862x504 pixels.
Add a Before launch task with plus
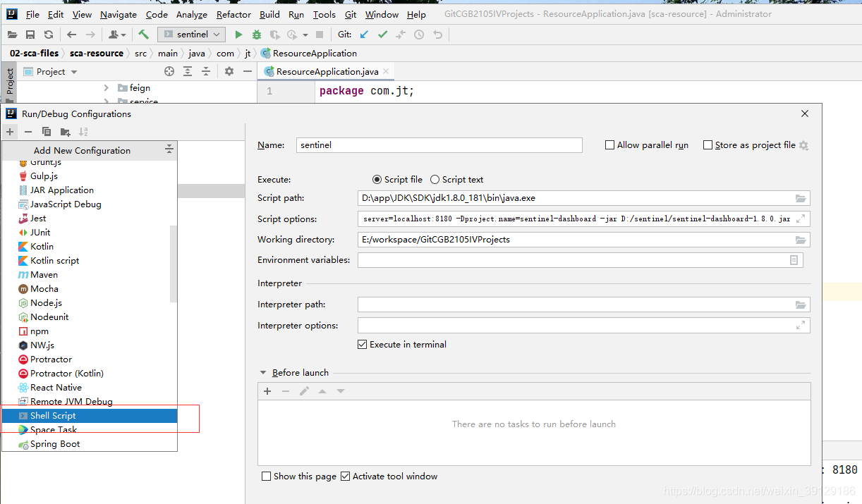pos(267,391)
